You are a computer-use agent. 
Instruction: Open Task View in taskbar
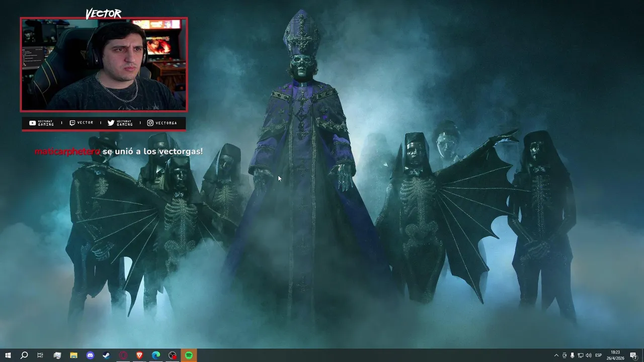pyautogui.click(x=40, y=355)
